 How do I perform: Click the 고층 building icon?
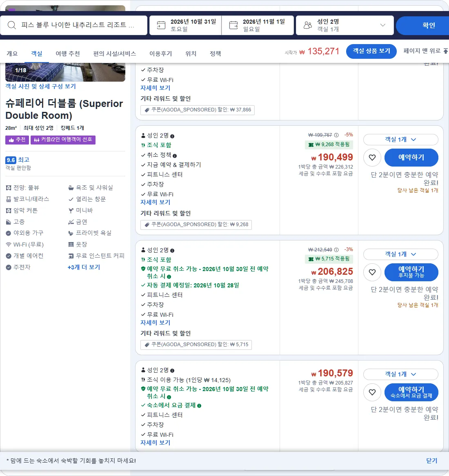[x=9, y=222]
